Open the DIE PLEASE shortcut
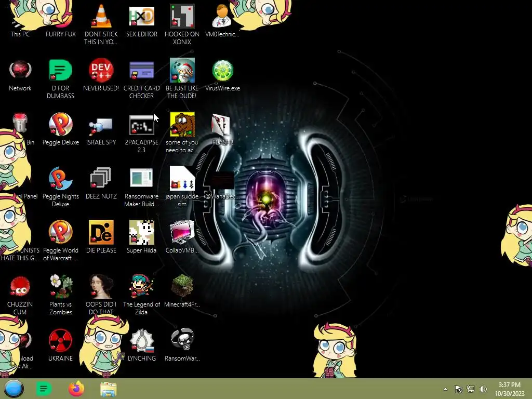Viewport: 532px width, 399px height. click(x=101, y=237)
